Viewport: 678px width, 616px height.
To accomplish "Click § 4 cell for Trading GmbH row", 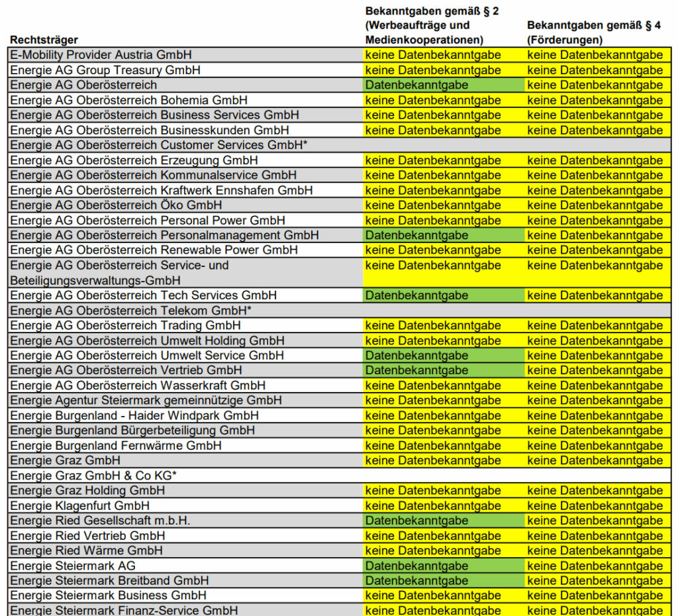I will click(598, 325).
